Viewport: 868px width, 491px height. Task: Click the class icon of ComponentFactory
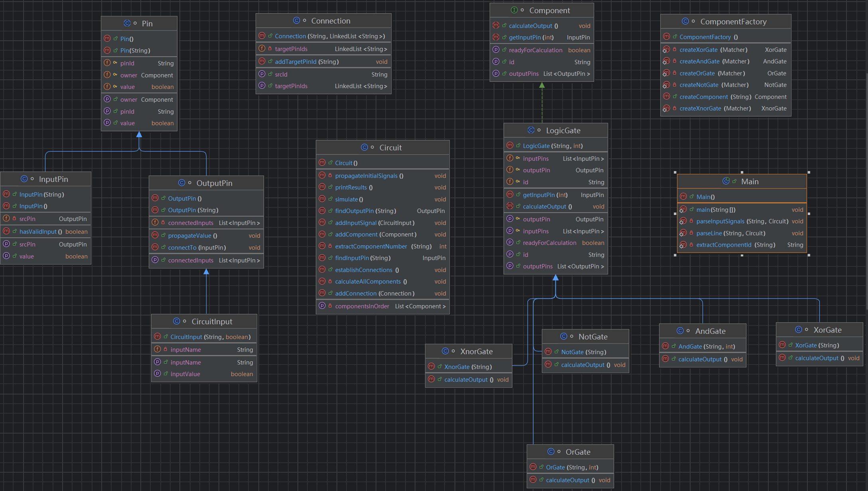tap(685, 22)
